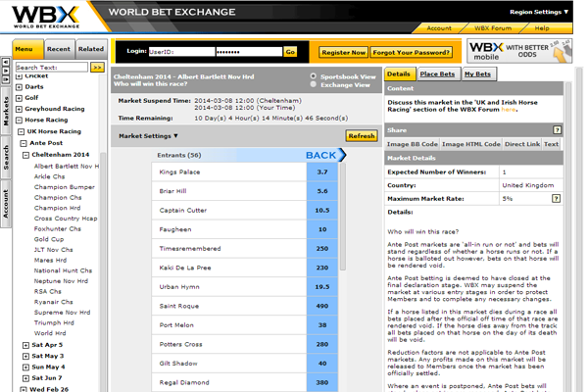The height and width of the screenshot is (392, 588).
Task: Click the vertical Search side tab
Action: (x=6, y=158)
